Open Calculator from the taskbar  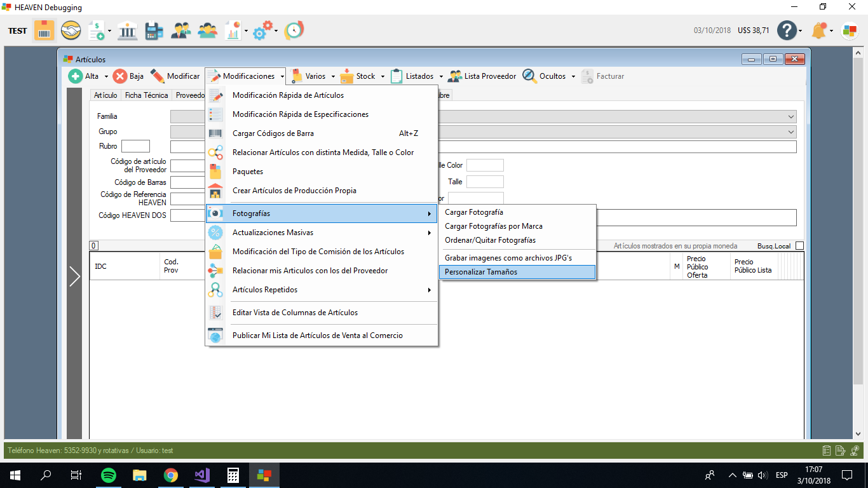(x=233, y=475)
